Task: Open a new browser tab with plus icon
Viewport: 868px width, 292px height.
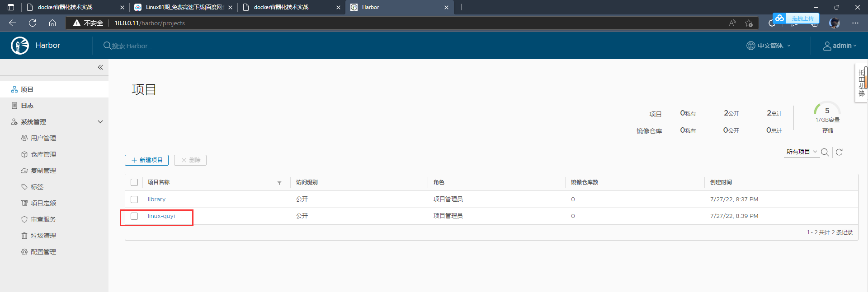Action: pyautogui.click(x=462, y=7)
